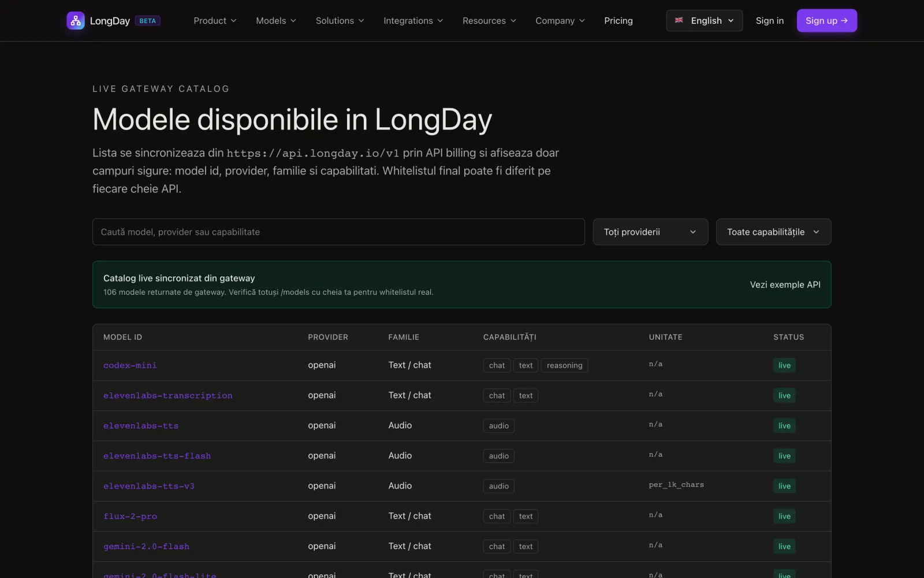Open the Models menu
924x578 pixels.
276,21
